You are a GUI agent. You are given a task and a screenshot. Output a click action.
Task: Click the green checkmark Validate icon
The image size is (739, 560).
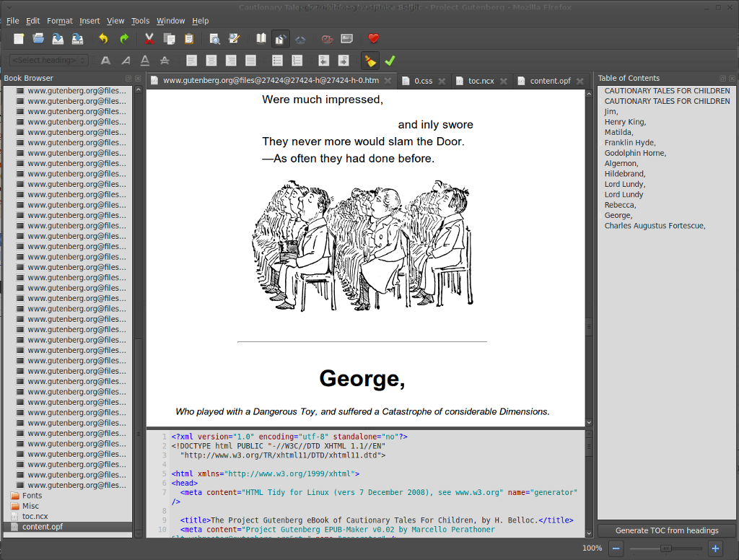coord(390,61)
